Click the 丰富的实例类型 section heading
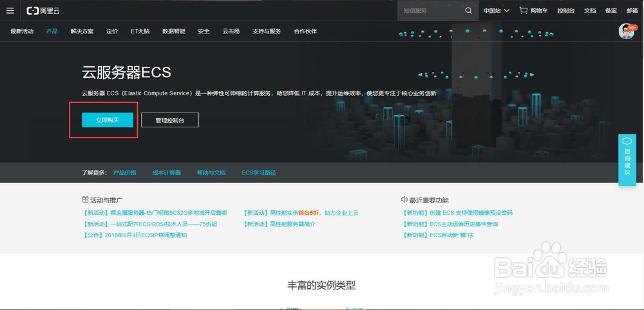 pyautogui.click(x=321, y=286)
